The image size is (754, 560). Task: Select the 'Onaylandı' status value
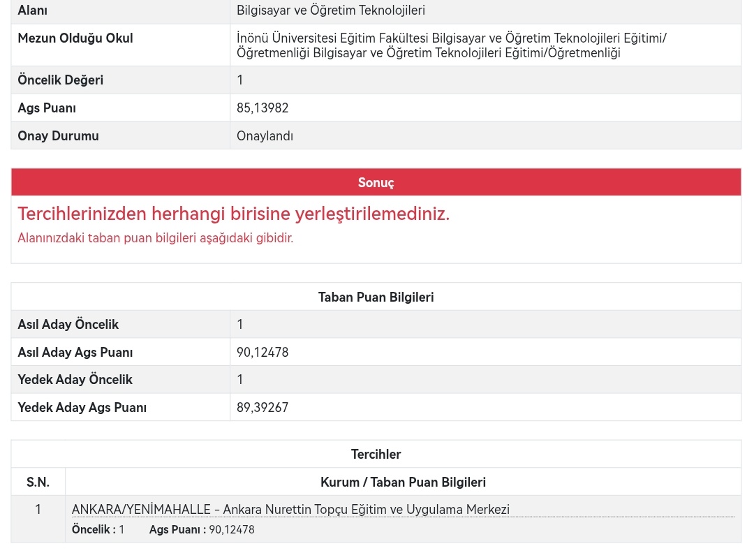click(265, 135)
